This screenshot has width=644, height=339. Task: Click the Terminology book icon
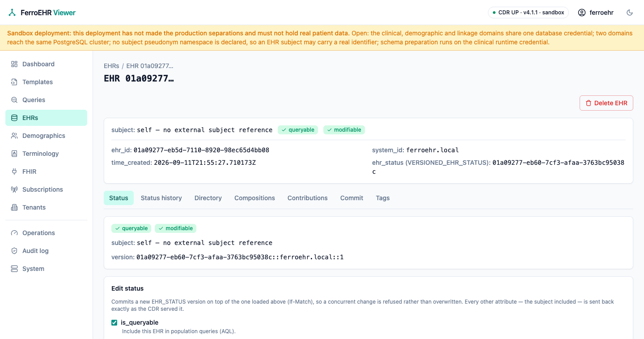tap(14, 154)
